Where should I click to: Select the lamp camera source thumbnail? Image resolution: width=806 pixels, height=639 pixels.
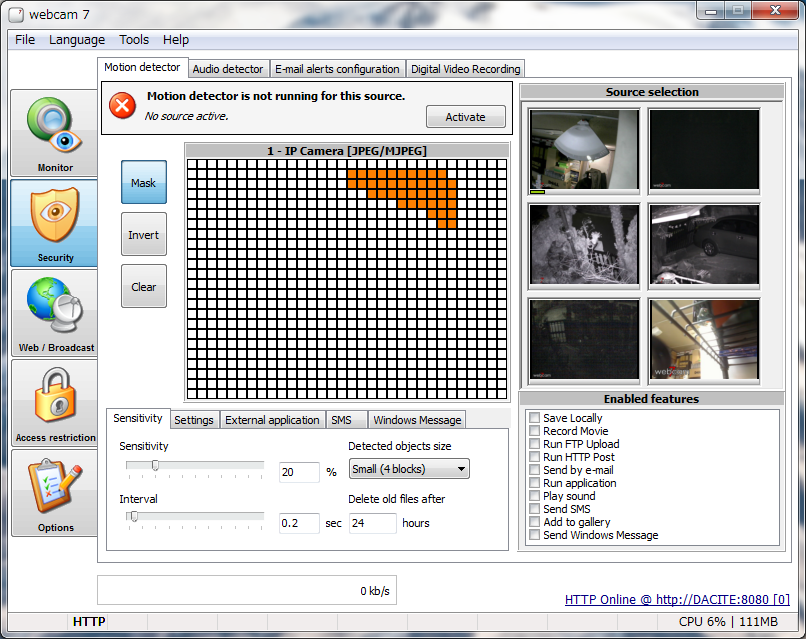coord(584,150)
